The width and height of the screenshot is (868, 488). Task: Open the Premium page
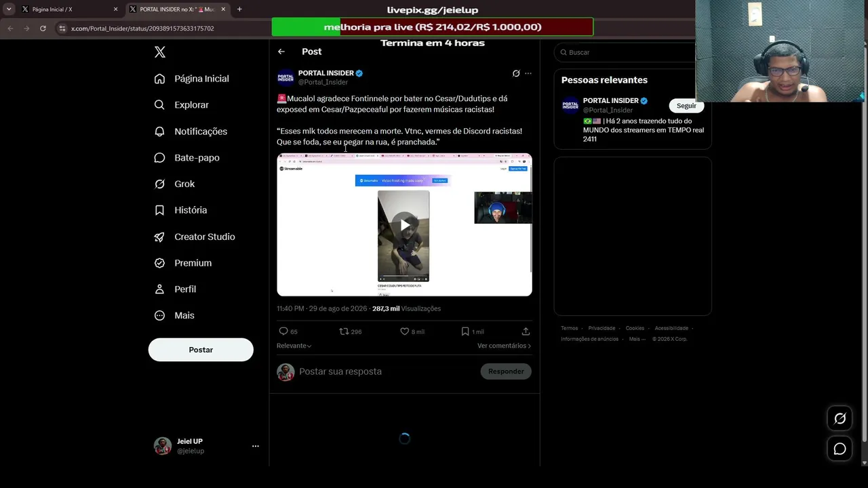pos(183,263)
